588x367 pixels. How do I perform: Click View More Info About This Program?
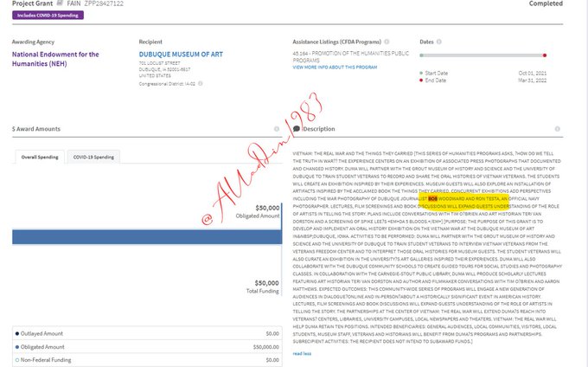336,66
